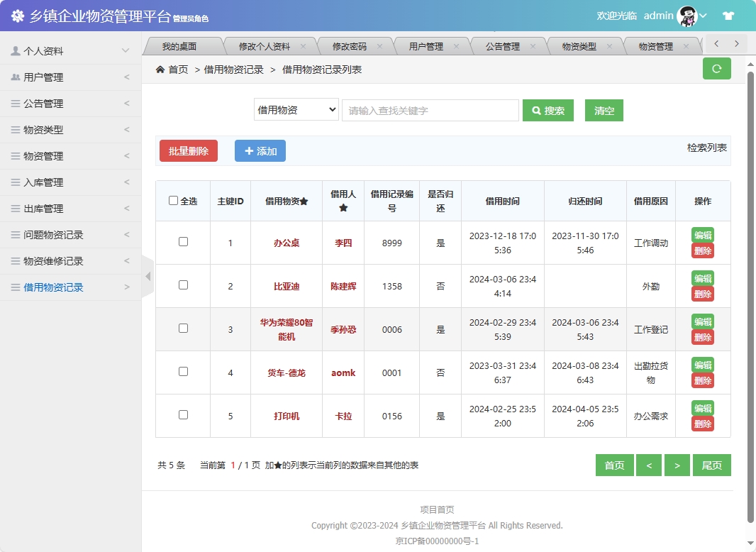Click the flower logo beside 乡镇企业物资管理平台

click(17, 15)
